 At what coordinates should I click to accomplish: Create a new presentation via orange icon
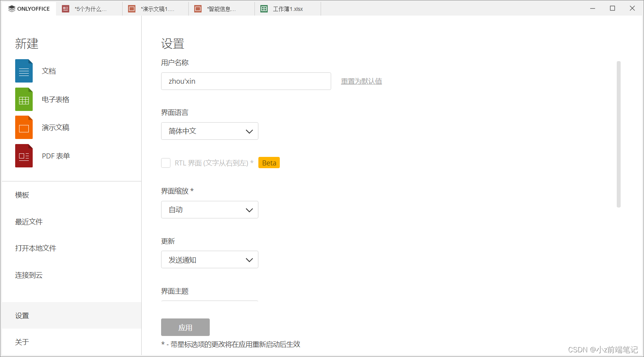coord(24,127)
